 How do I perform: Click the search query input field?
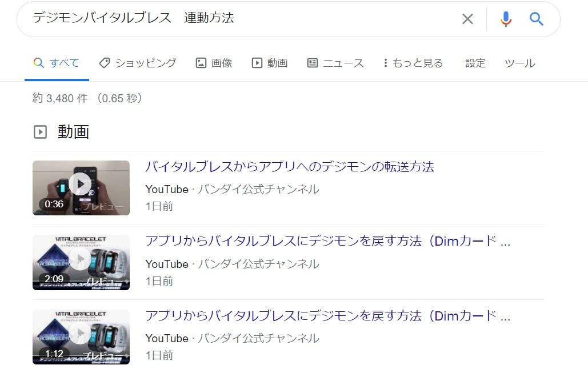click(x=229, y=19)
